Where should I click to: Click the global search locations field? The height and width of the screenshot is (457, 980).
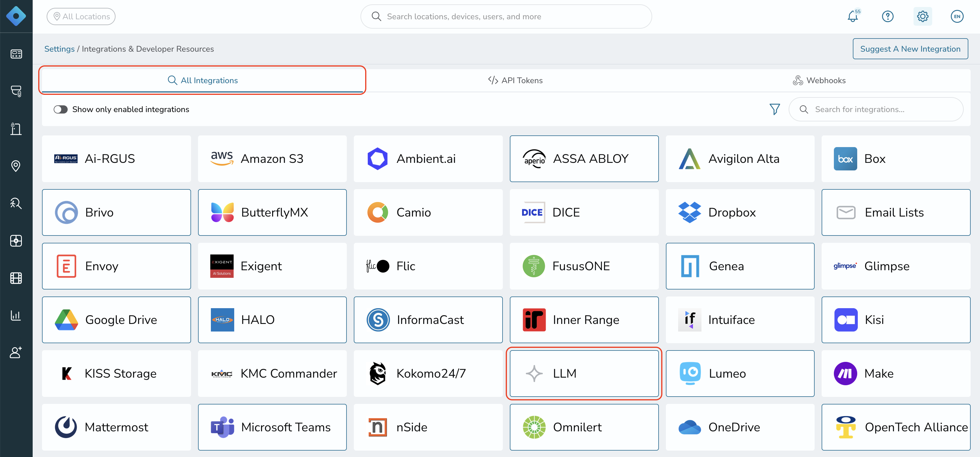(x=506, y=16)
